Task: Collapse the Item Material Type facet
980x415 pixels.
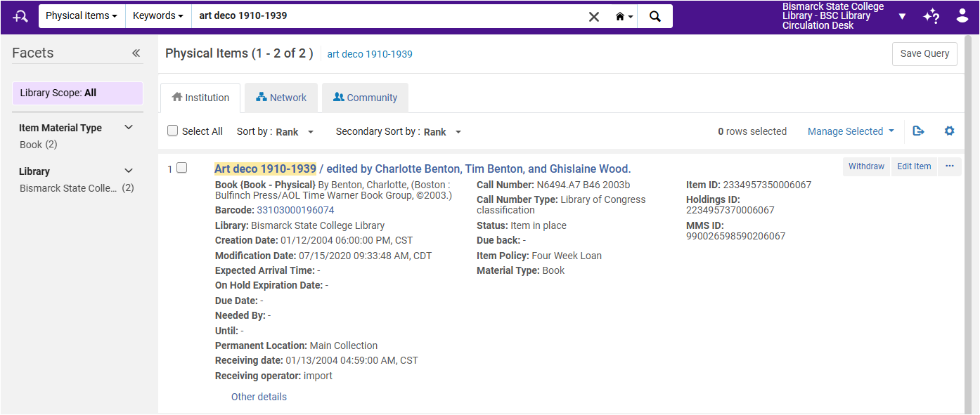Action: pos(128,127)
